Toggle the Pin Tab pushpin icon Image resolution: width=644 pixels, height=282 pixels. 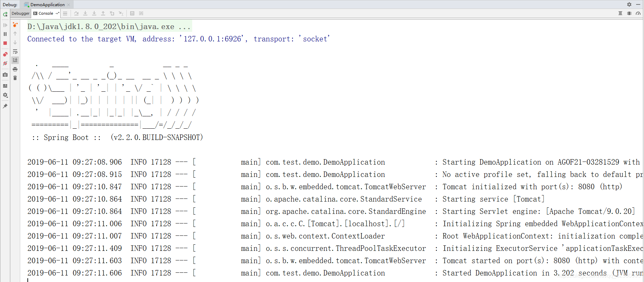coord(5,106)
